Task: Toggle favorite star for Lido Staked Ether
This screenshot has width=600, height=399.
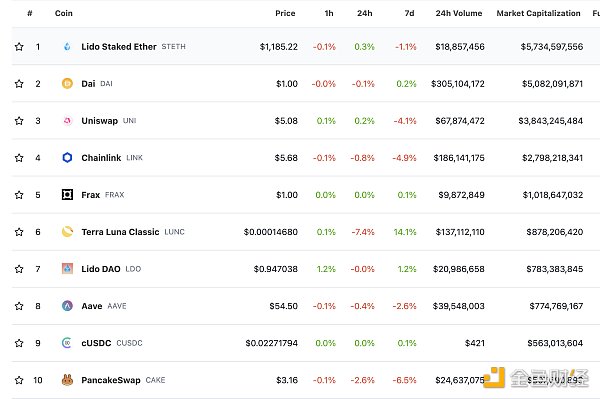Action: (x=19, y=47)
